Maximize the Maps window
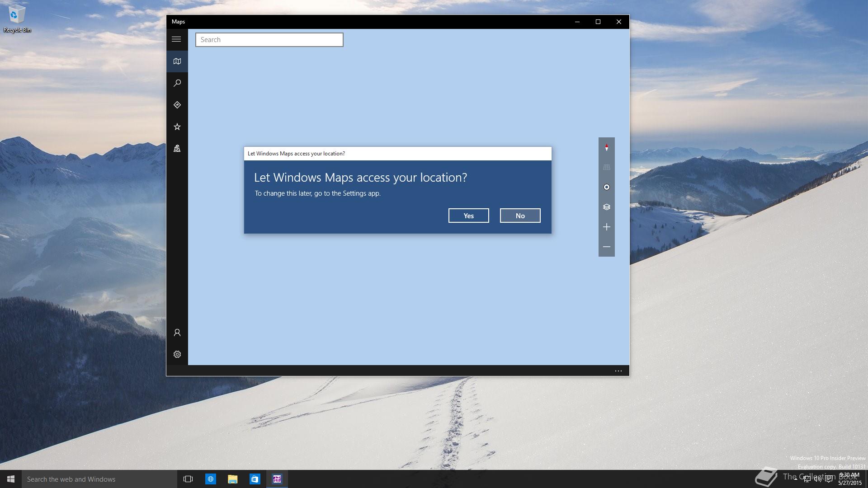 (598, 22)
